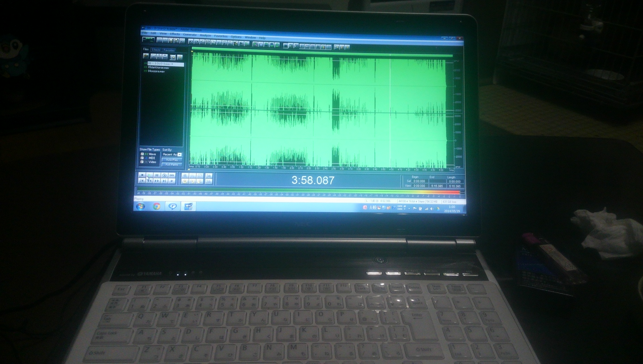Uncheck the Wave file type checkbox
This screenshot has width=643, height=364.
[142, 154]
